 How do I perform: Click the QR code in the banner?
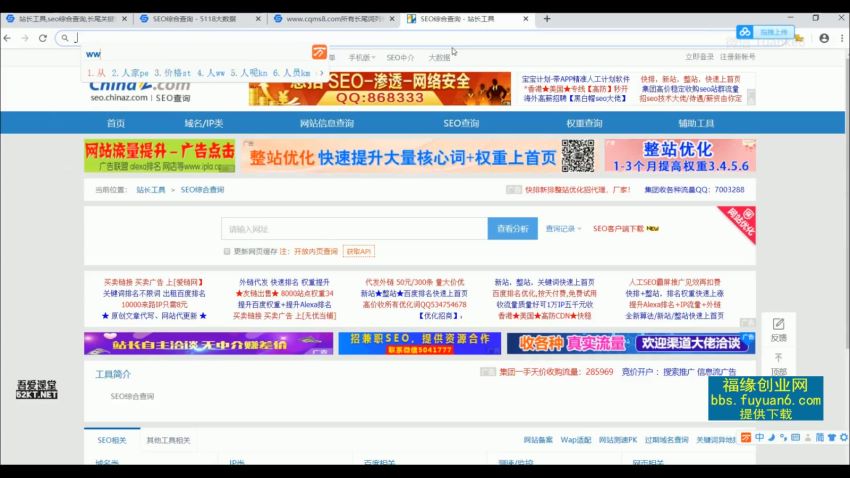[577, 156]
